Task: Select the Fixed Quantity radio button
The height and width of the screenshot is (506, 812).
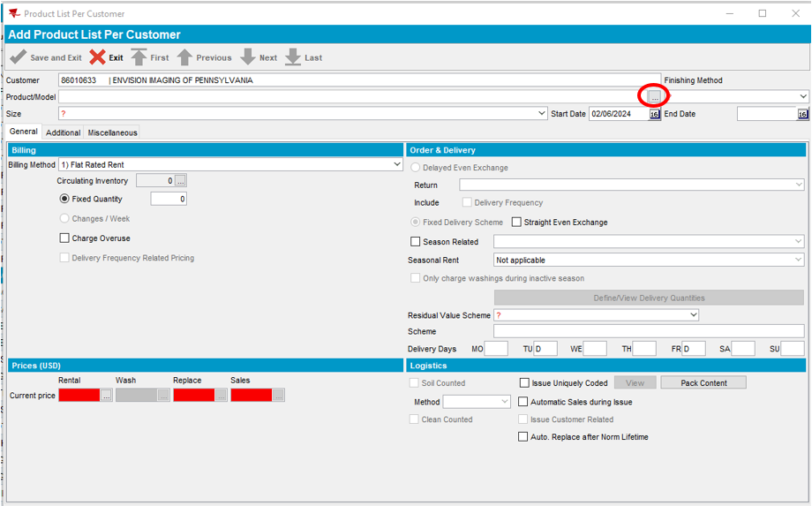Action: 64,200
